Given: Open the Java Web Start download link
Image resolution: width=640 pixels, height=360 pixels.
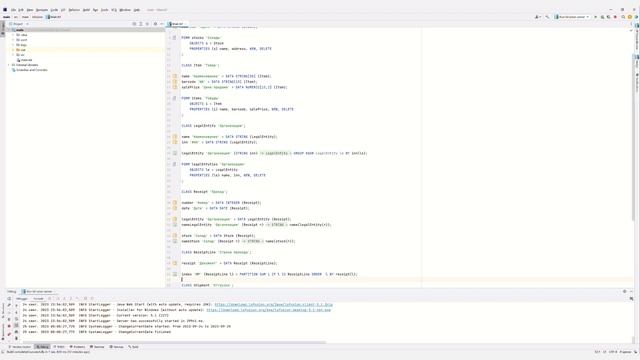Looking at the screenshot, I should click(273, 304).
